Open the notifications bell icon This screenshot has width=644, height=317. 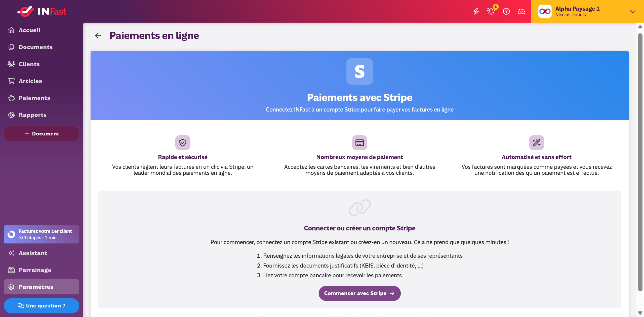click(491, 11)
